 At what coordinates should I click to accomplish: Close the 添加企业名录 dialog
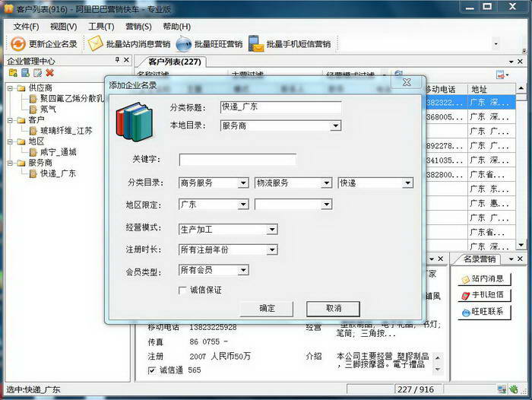click(x=407, y=82)
